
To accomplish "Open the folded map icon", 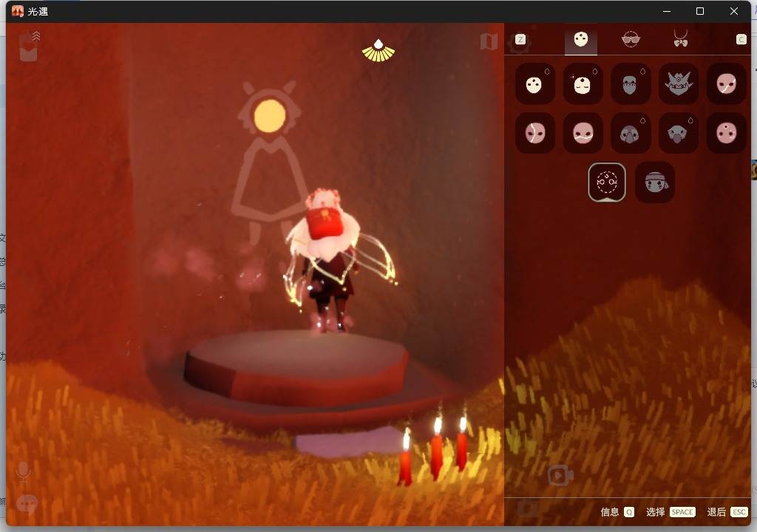I will tap(489, 41).
